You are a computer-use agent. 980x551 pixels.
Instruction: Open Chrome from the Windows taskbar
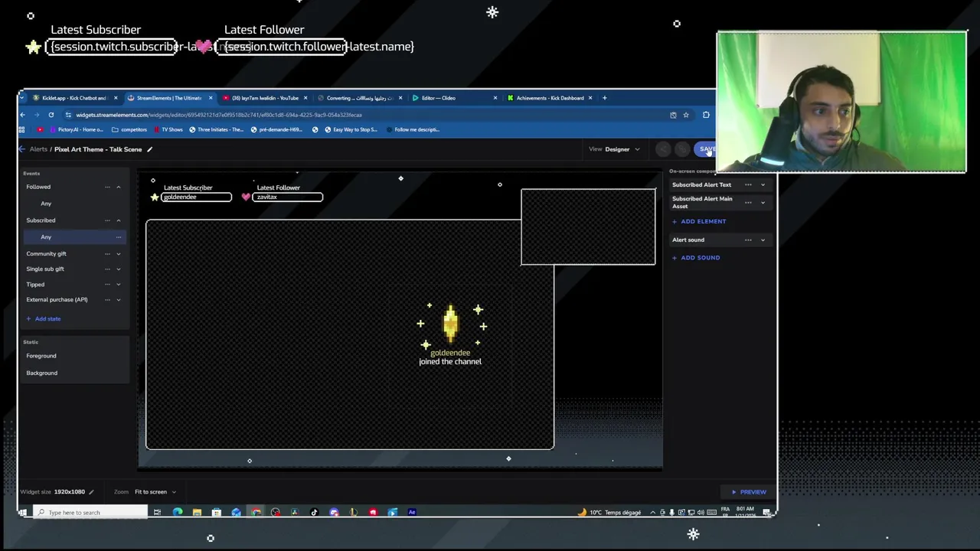[256, 512]
